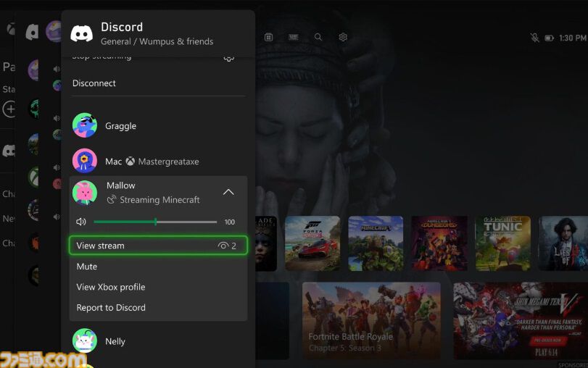
Task: Disconnect from the Discord voice channel
Action: click(x=158, y=83)
